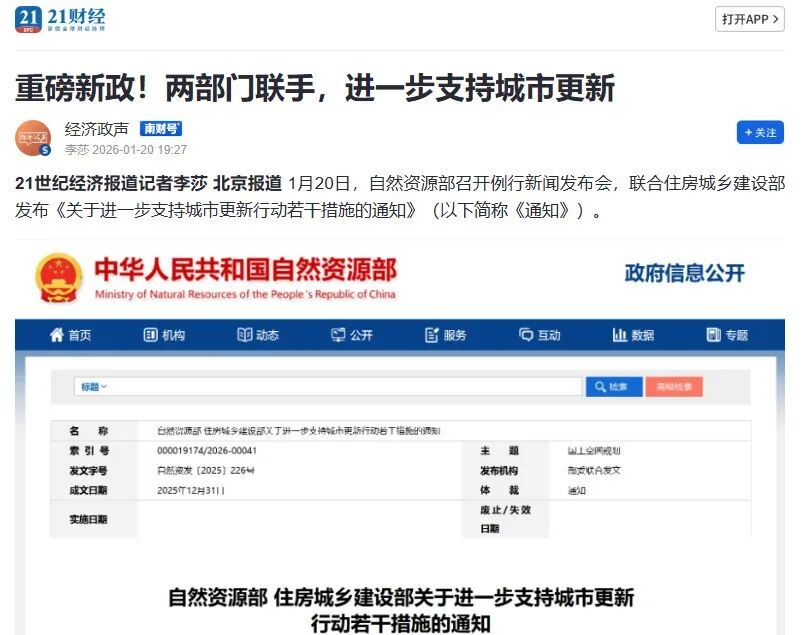
Task: Click the 中华人民共和国自然资源部 header title
Action: (245, 270)
